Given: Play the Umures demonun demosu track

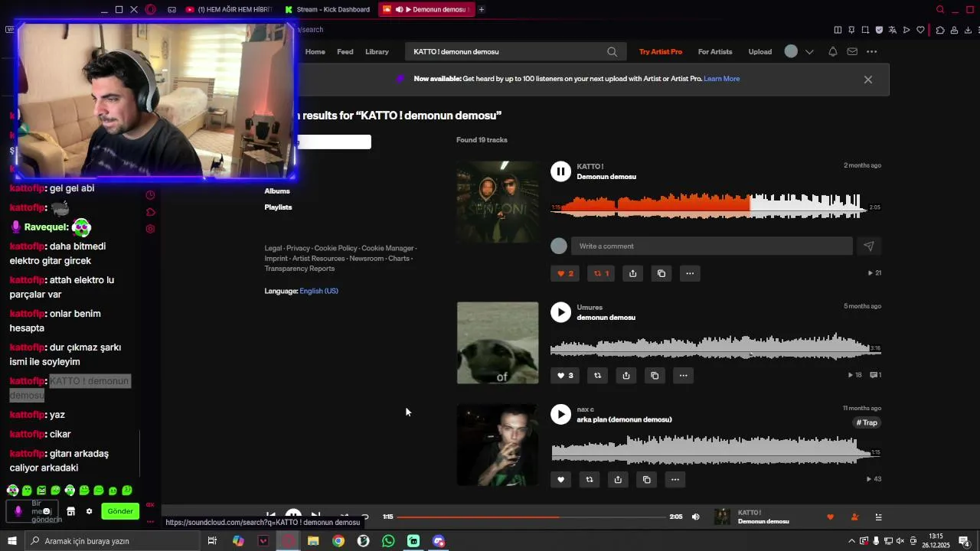Looking at the screenshot, I should [560, 312].
